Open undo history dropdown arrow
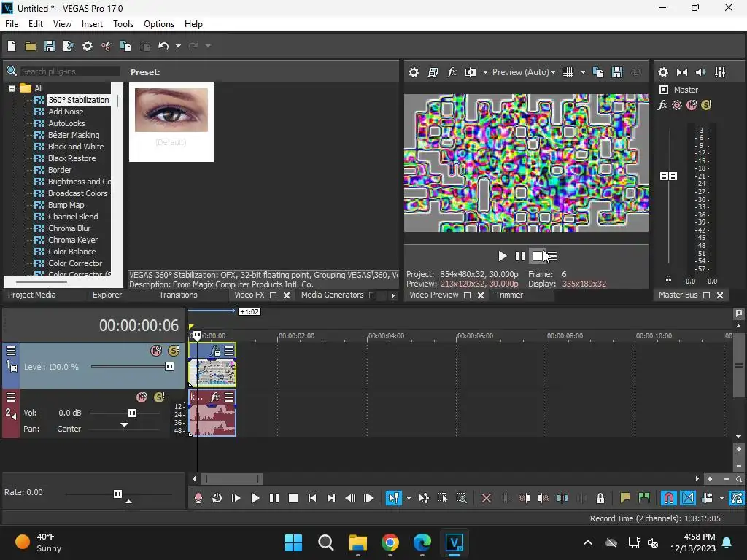The image size is (747, 560). point(178,46)
